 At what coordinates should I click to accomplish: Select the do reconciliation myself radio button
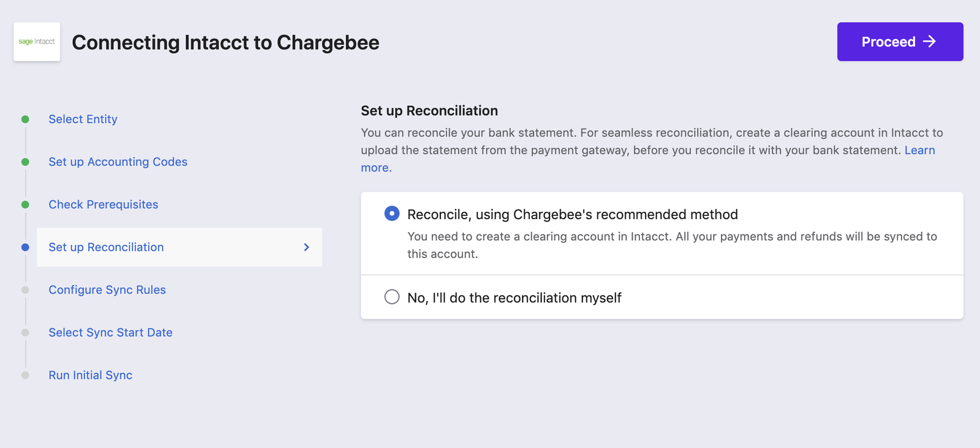click(x=392, y=297)
